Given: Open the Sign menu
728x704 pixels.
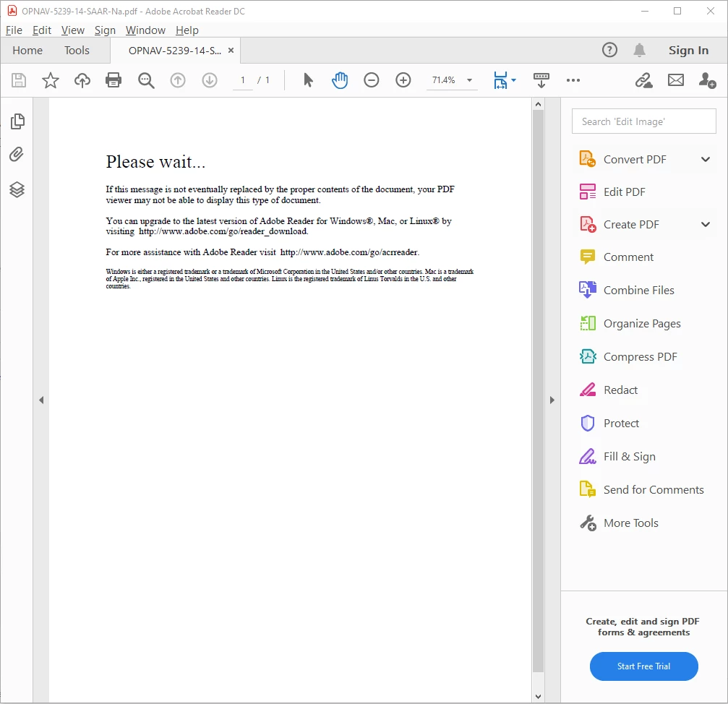Looking at the screenshot, I should pos(105,30).
